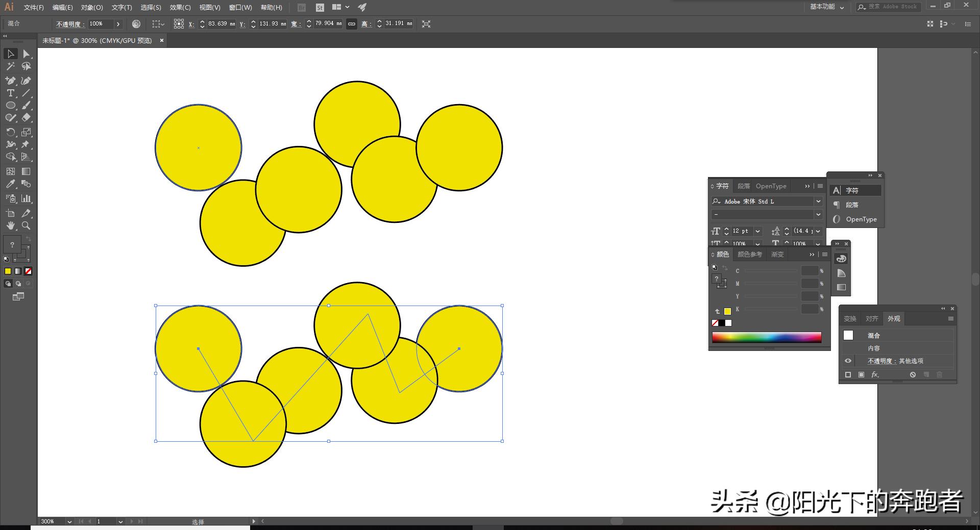Switch to the 颜色参考 tab
The height and width of the screenshot is (530, 980).
750,254
